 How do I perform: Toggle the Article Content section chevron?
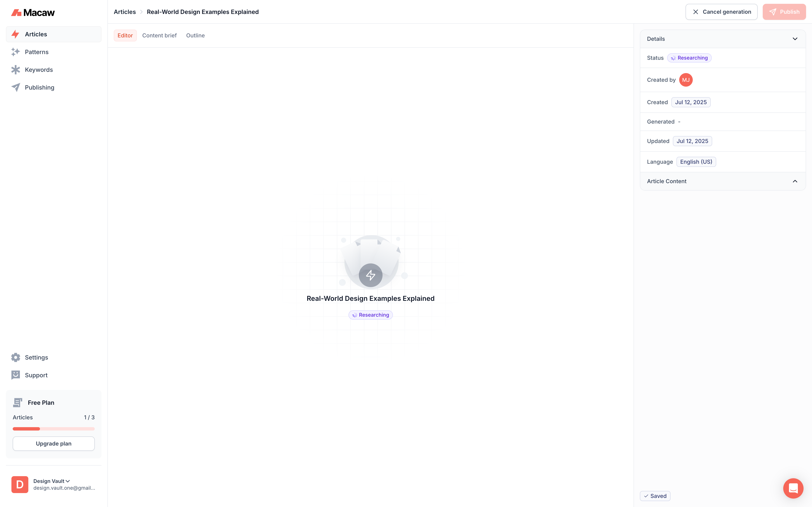[794, 181]
